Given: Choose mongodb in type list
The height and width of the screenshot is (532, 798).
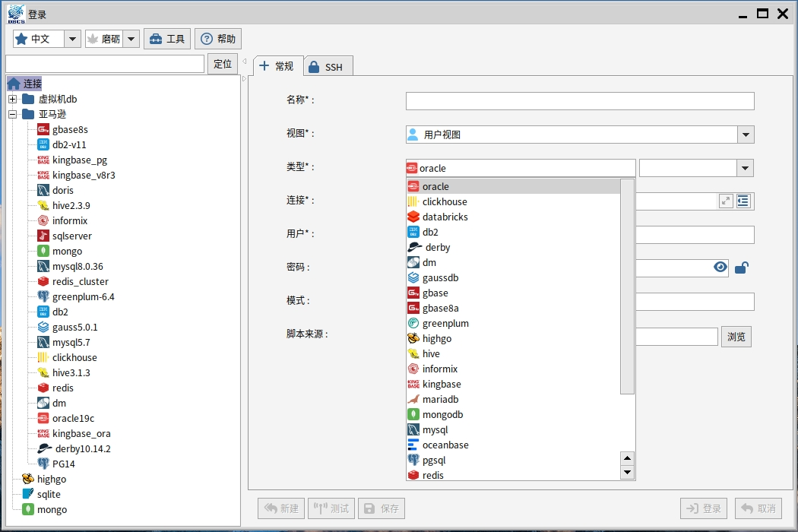Looking at the screenshot, I should [x=514, y=415].
